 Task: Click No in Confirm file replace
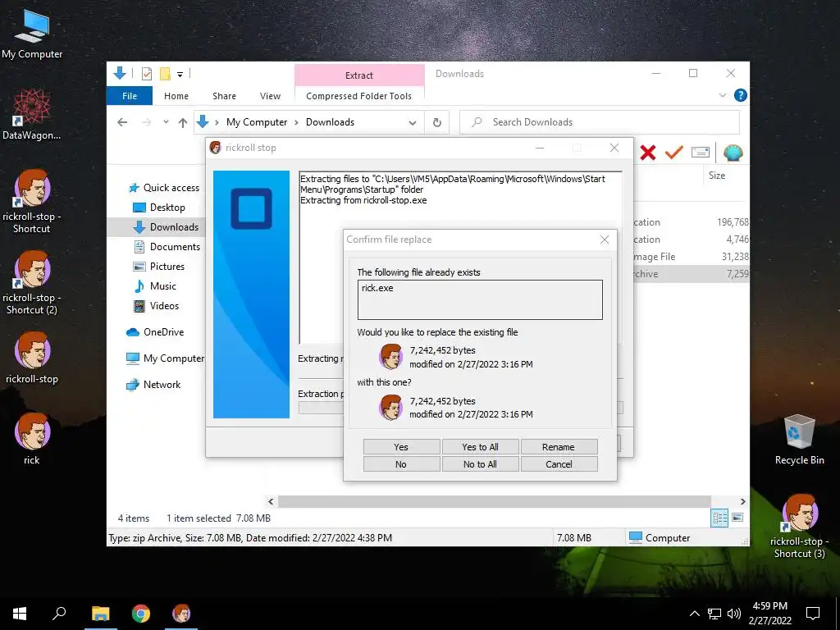point(401,464)
